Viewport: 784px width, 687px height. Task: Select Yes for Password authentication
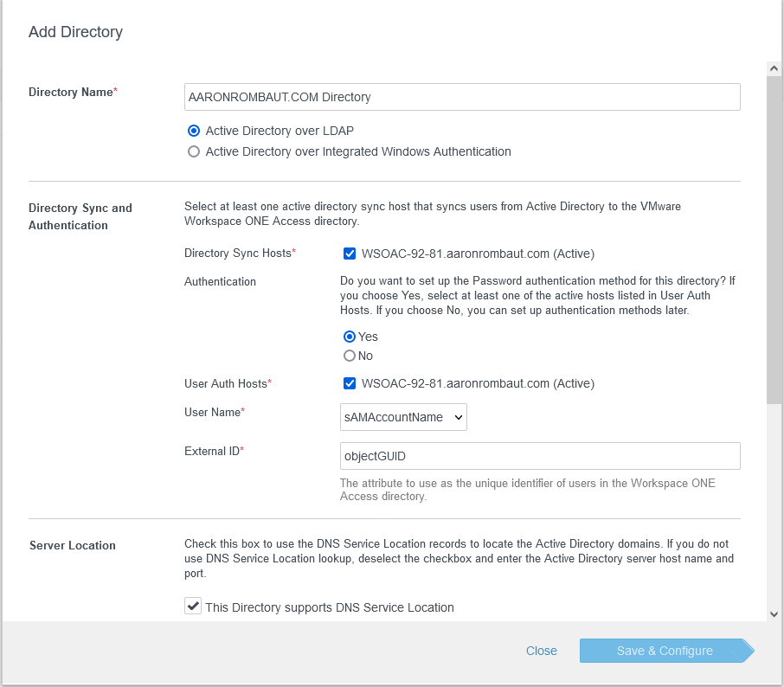pyautogui.click(x=350, y=337)
